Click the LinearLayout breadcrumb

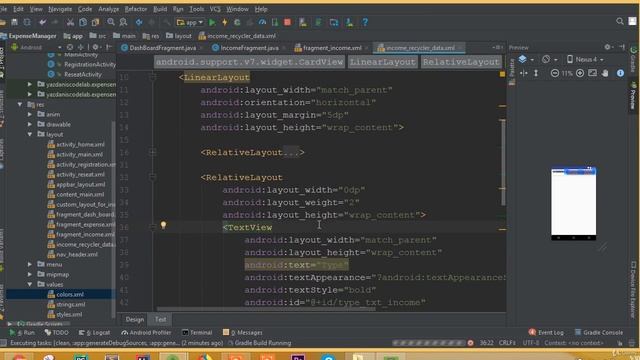[x=382, y=62]
